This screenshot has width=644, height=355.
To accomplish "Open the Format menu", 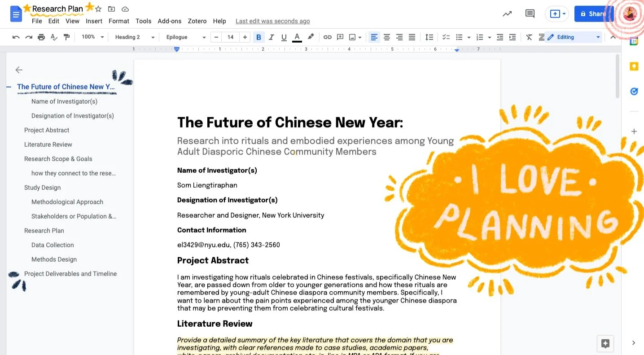I will click(119, 21).
